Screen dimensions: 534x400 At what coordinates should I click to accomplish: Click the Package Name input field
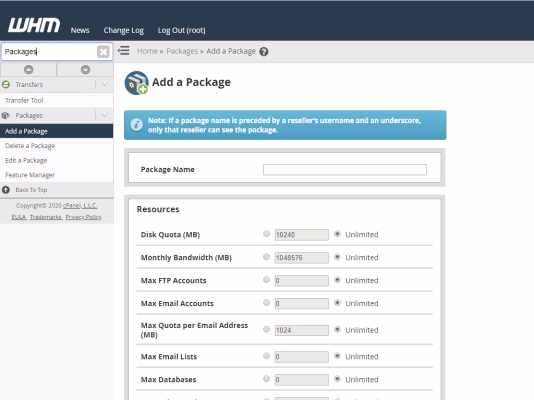(345, 170)
